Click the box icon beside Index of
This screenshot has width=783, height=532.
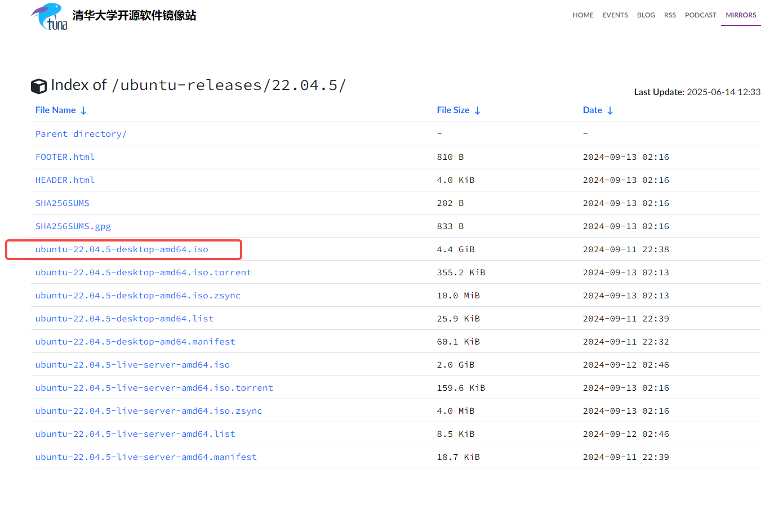(39, 86)
